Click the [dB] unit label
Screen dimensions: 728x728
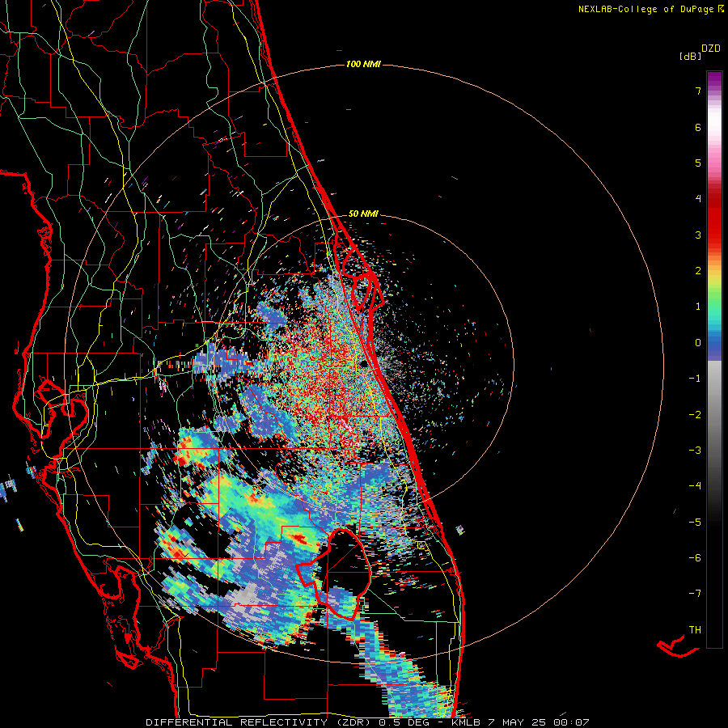(x=690, y=56)
